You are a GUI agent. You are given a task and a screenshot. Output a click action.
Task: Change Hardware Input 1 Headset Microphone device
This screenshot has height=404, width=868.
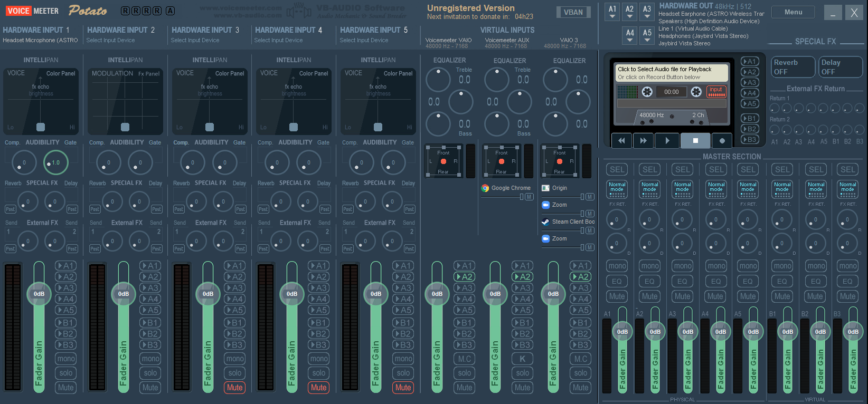(x=40, y=40)
